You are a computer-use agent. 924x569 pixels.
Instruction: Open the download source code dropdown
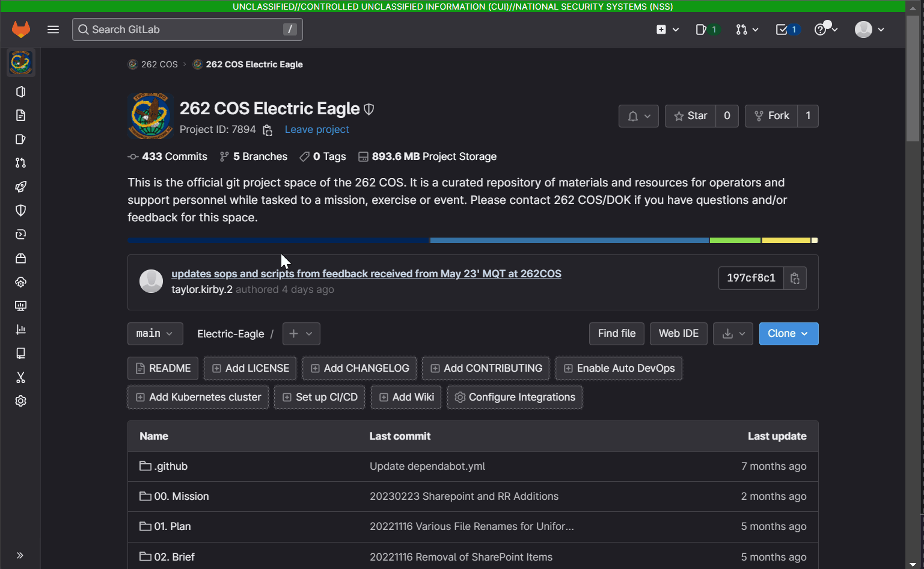tap(733, 334)
